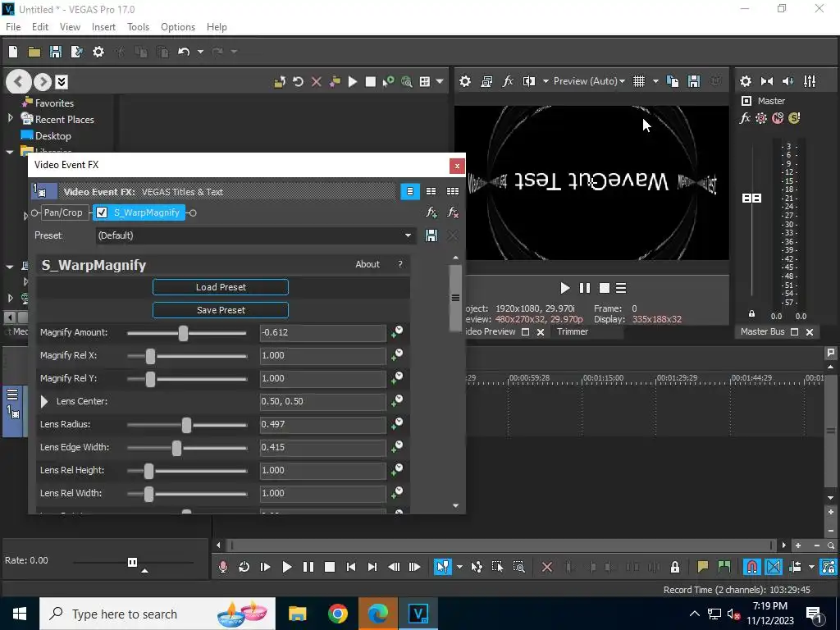Open Preview (Auto) quality dropdown

(589, 81)
